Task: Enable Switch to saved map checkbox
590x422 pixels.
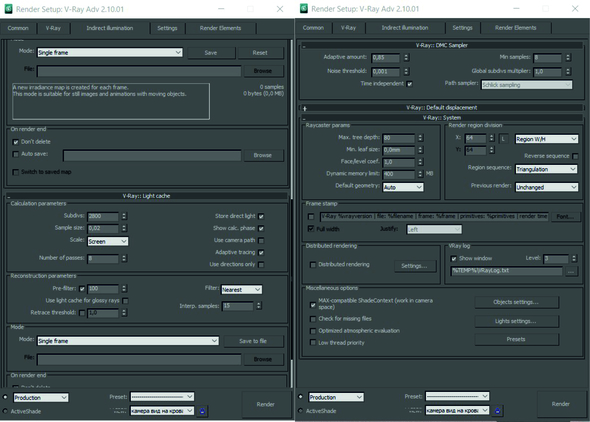Action: pos(15,172)
